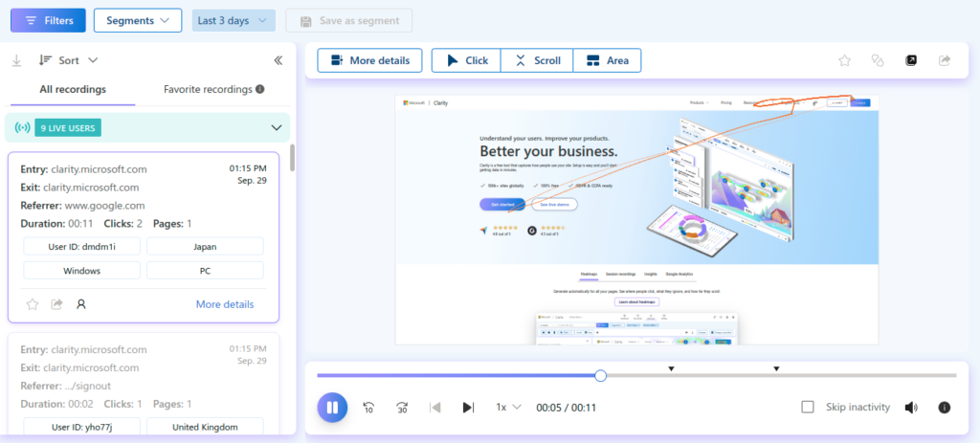The height and width of the screenshot is (443, 980).
Task: Click the Windows OS tag
Action: (x=82, y=271)
